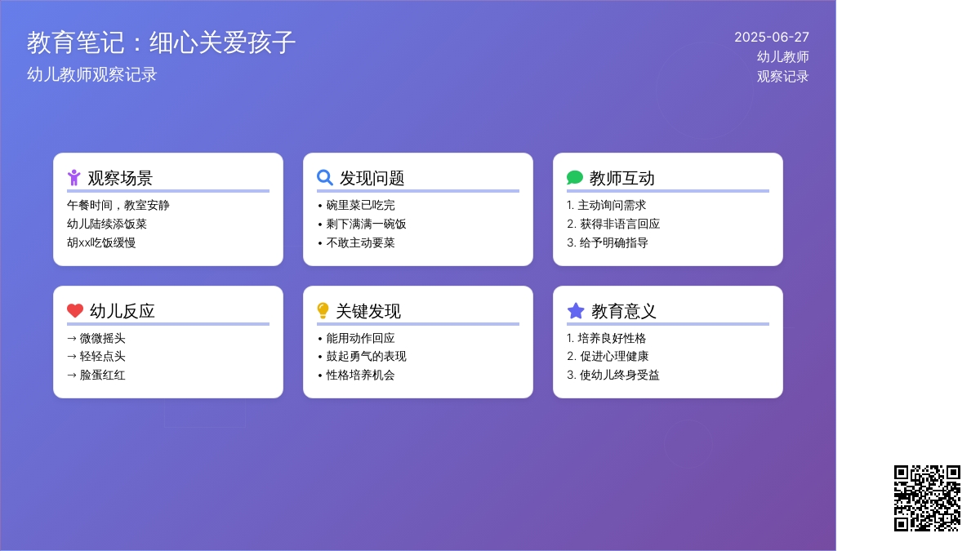Click the line → 脸蛋红红
The width and height of the screenshot is (980, 551).
(x=96, y=375)
